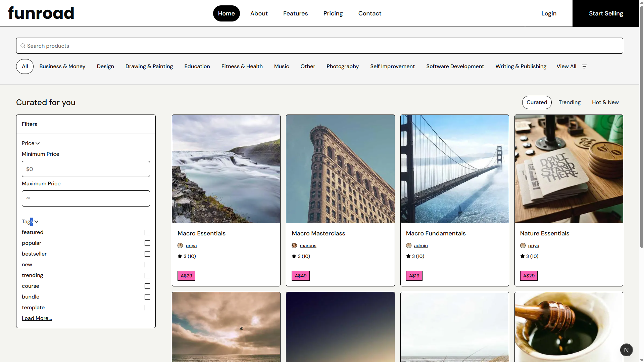Filter by Writing & Publishing category
The height and width of the screenshot is (362, 644).
tap(521, 66)
